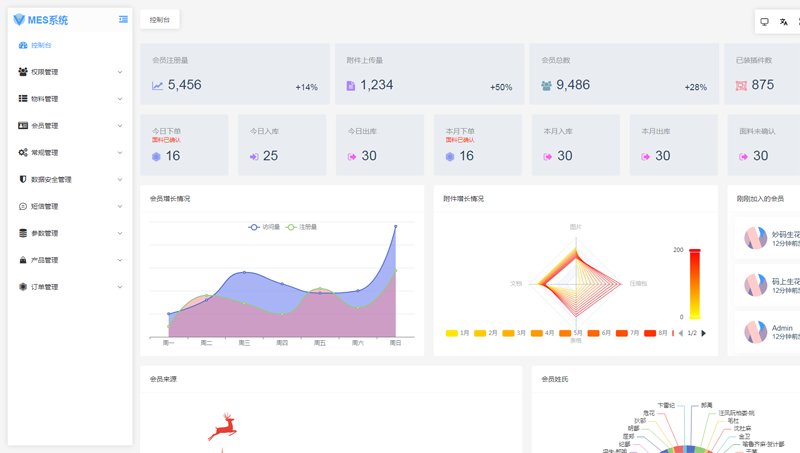Toggle 2月 legend item in radar chart
The image size is (800, 453).
pos(486,333)
